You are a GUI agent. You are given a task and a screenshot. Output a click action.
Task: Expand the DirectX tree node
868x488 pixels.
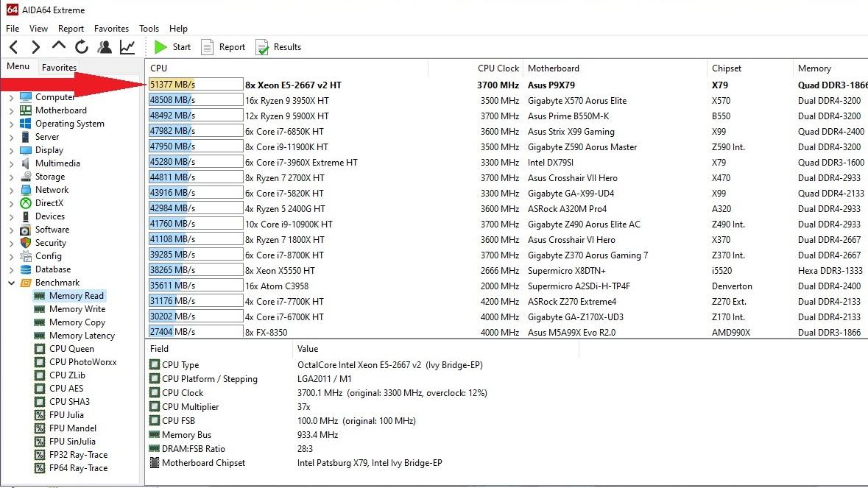(11, 203)
